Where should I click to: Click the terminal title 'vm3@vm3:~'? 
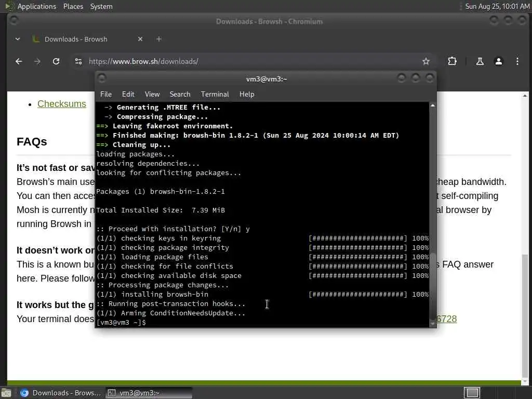267,79
